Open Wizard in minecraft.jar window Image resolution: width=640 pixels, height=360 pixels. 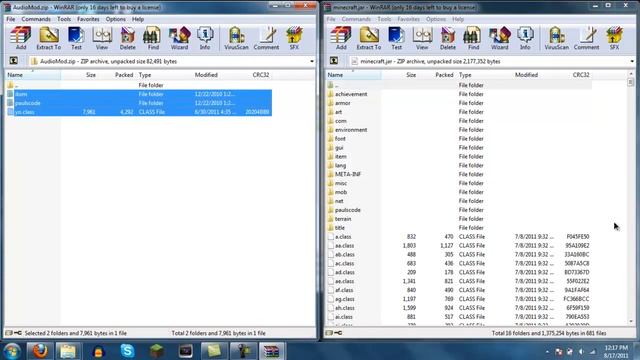pyautogui.click(x=500, y=38)
